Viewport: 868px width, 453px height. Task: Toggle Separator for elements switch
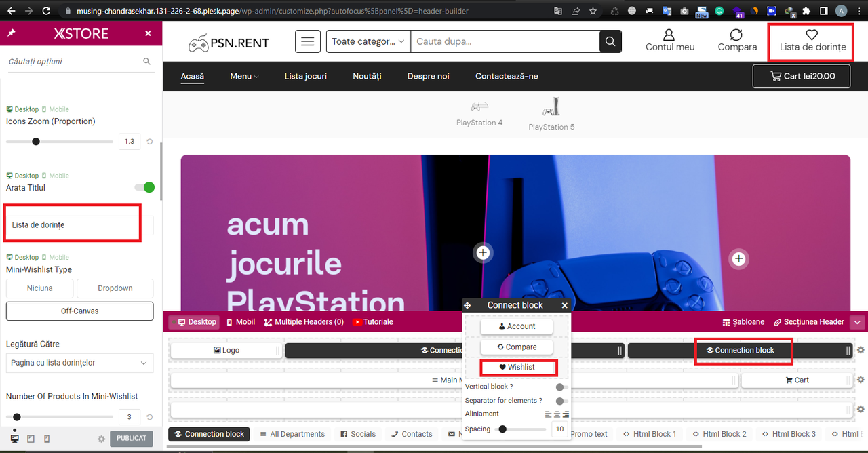[561, 401]
